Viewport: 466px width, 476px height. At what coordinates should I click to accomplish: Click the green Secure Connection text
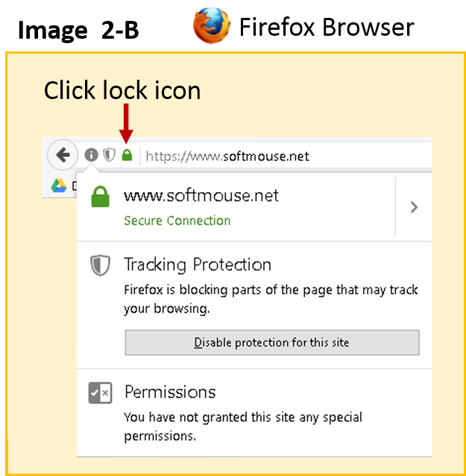tap(177, 220)
